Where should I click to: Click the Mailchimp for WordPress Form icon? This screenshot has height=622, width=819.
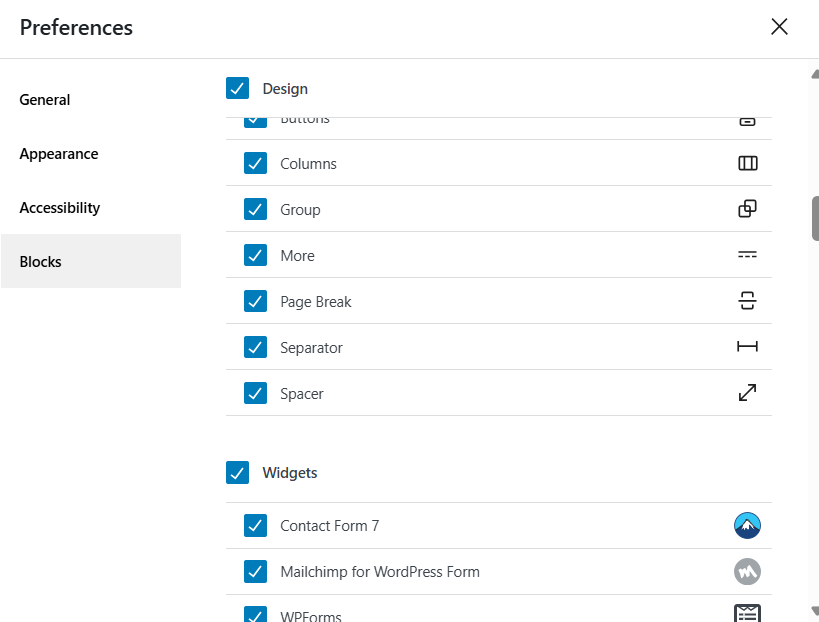click(x=747, y=571)
